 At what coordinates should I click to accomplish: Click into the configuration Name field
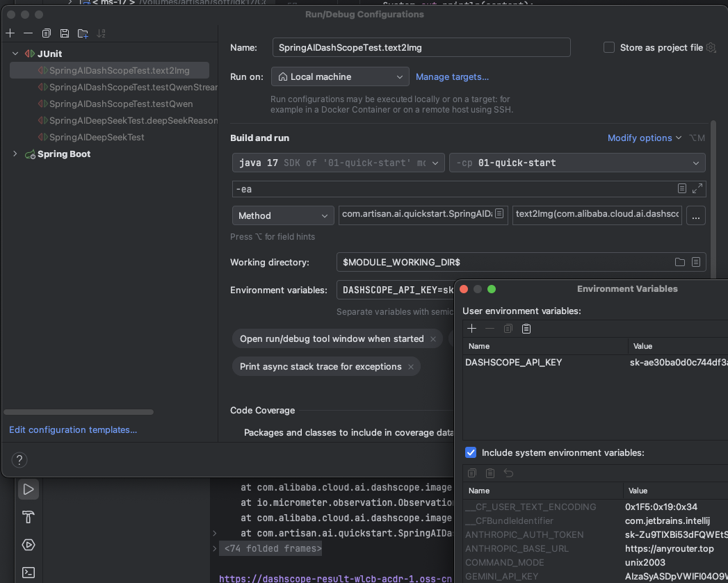(421, 47)
